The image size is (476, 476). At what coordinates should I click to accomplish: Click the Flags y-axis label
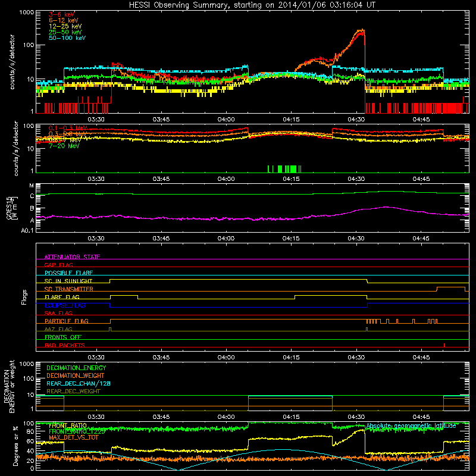[x=24, y=297]
